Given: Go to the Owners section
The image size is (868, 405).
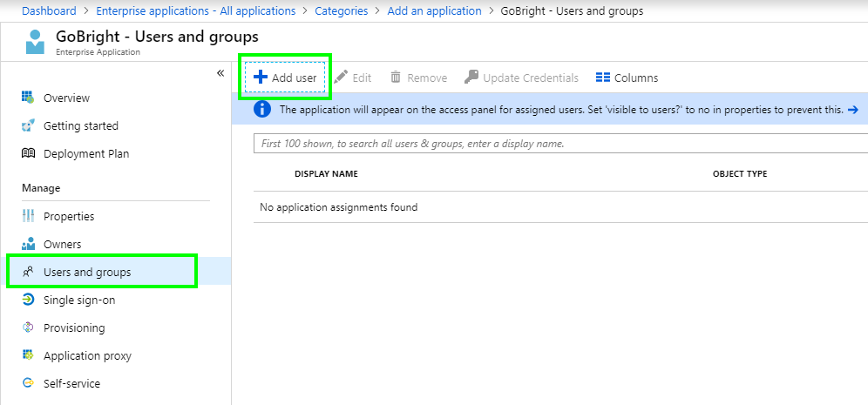Looking at the screenshot, I should 62,244.
